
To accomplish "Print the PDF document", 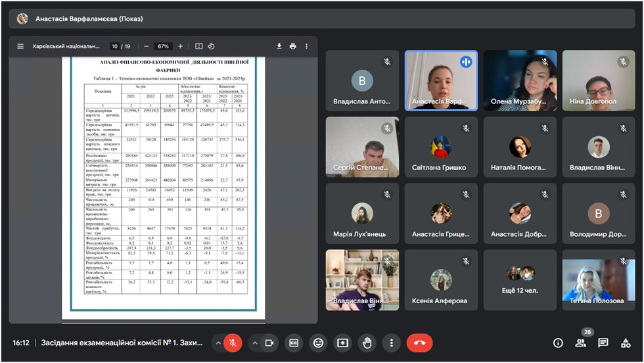I will pos(293,47).
